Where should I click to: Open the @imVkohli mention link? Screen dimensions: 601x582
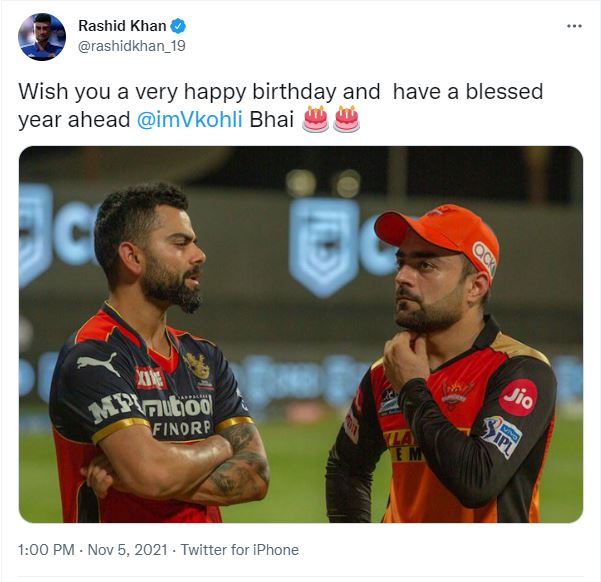pos(190,120)
